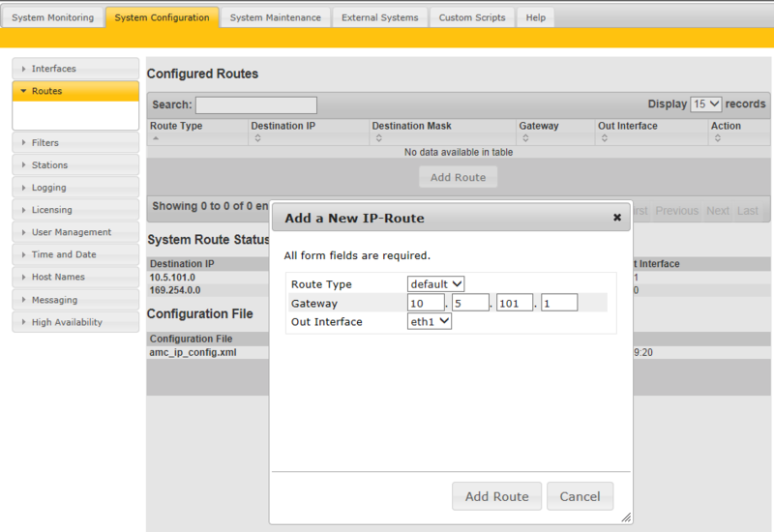Focus the Search routes text box
Viewport: 774px width, 532px height.
255,104
